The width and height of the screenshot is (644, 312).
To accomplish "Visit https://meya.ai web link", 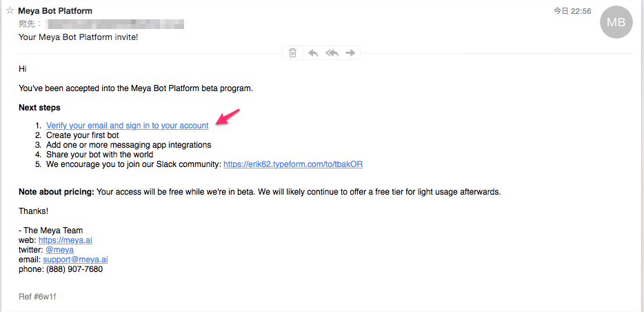I will (66, 240).
